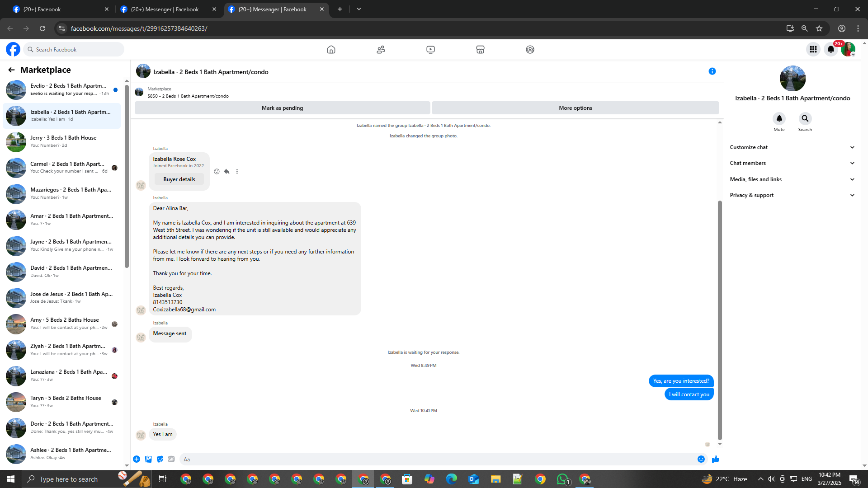Open Windows Start menu

point(11,479)
